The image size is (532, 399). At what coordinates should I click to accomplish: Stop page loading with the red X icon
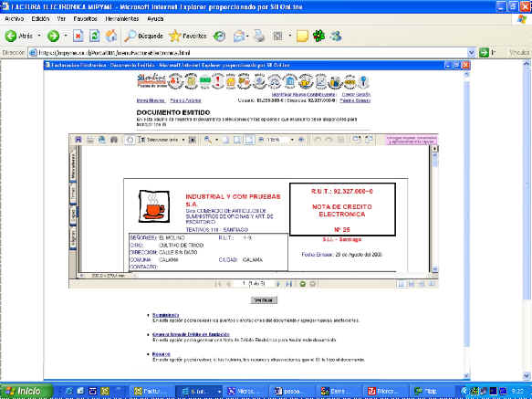[78, 36]
